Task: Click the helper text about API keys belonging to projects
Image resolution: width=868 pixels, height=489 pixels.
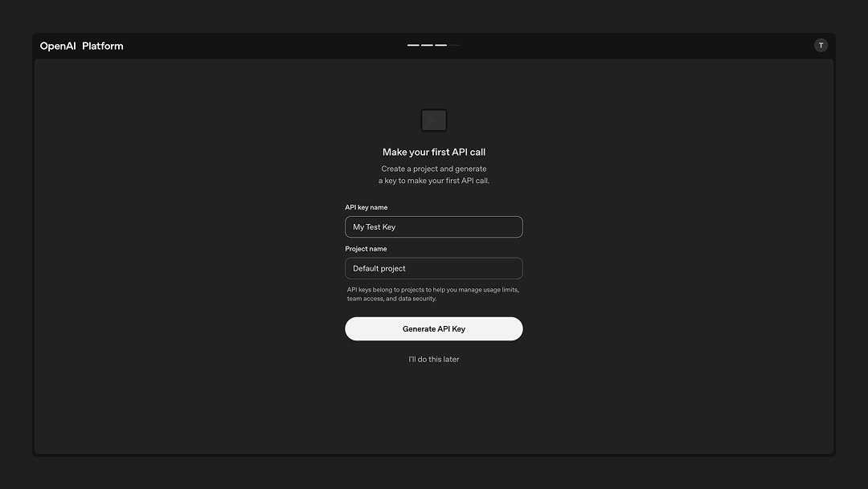Action: point(433,295)
